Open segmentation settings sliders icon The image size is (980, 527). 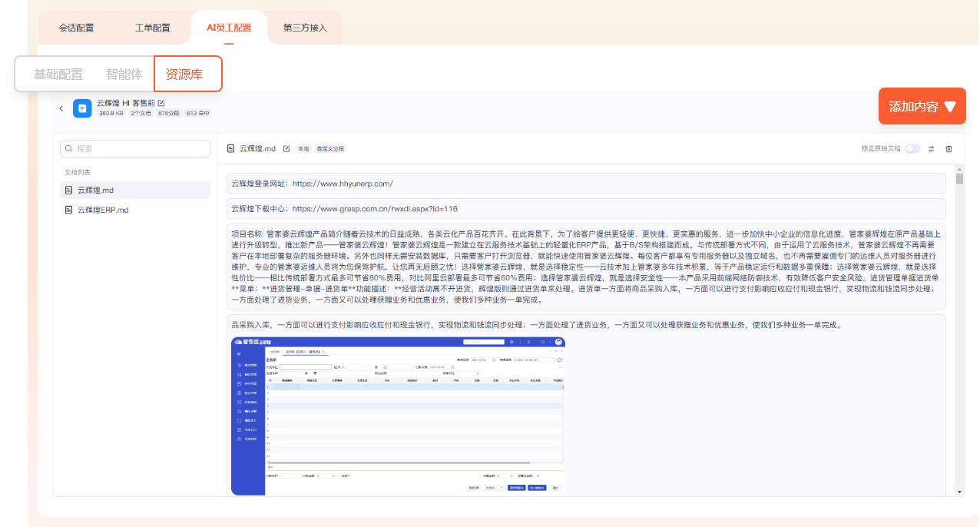tap(931, 149)
